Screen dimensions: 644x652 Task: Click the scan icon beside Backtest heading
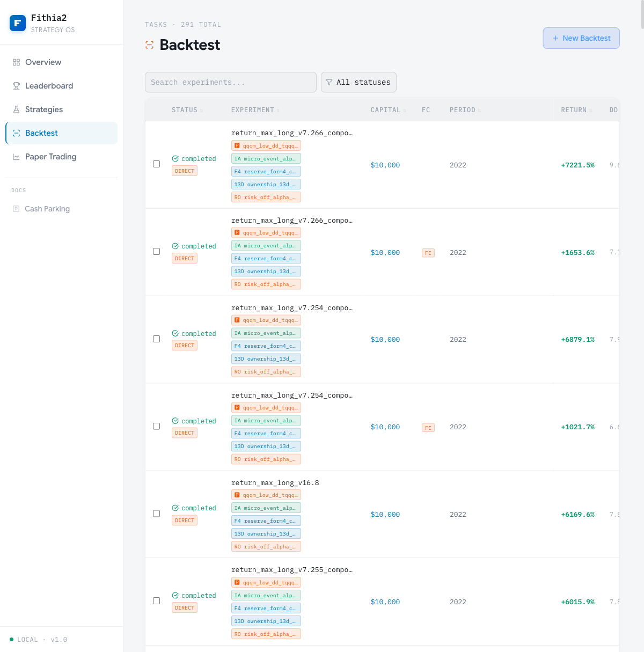pyautogui.click(x=150, y=45)
